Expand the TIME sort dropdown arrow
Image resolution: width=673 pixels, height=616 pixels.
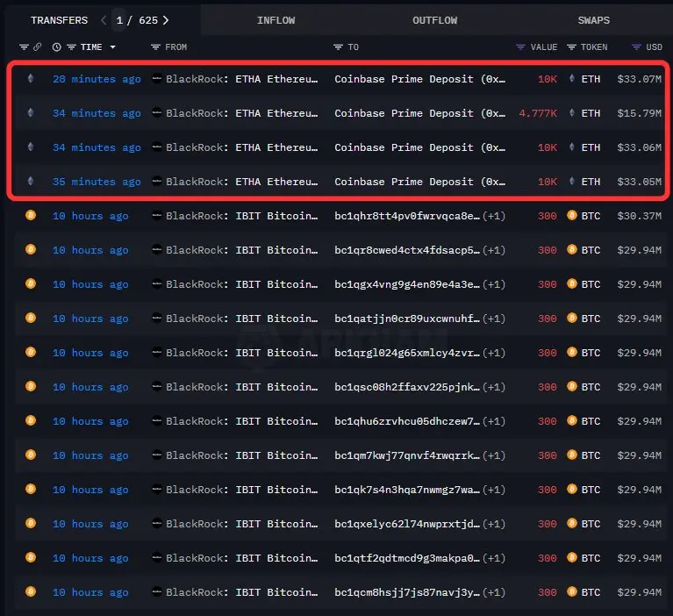(113, 47)
